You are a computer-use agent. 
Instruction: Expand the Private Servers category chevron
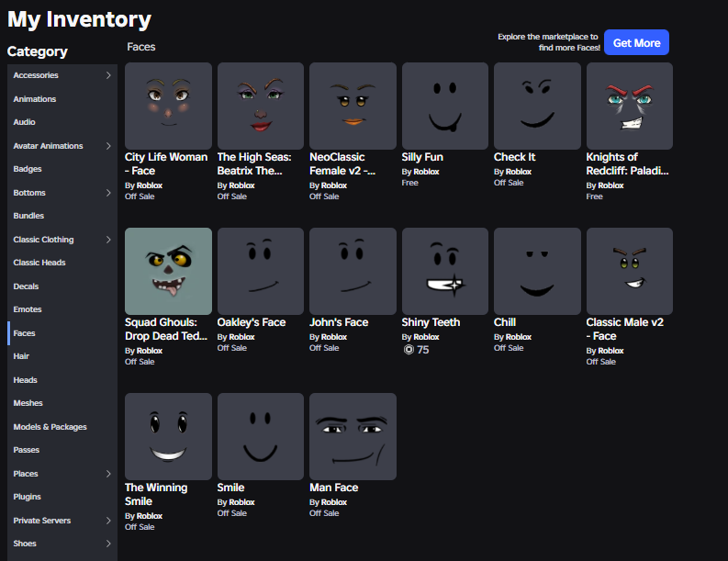click(108, 521)
